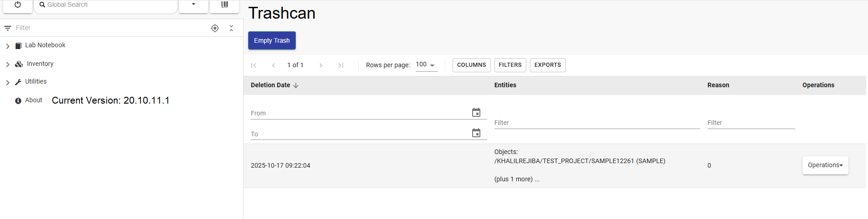Open the rows per page dropdown

point(426,65)
